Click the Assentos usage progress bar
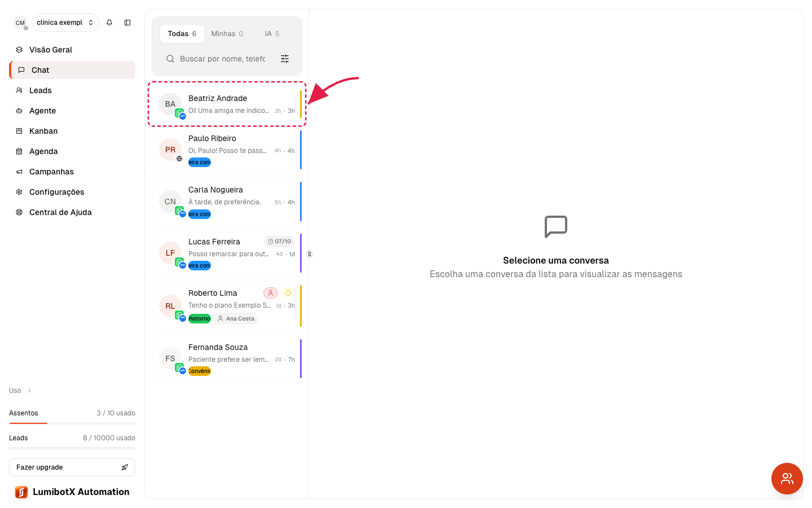The image size is (812, 508). coord(72,423)
